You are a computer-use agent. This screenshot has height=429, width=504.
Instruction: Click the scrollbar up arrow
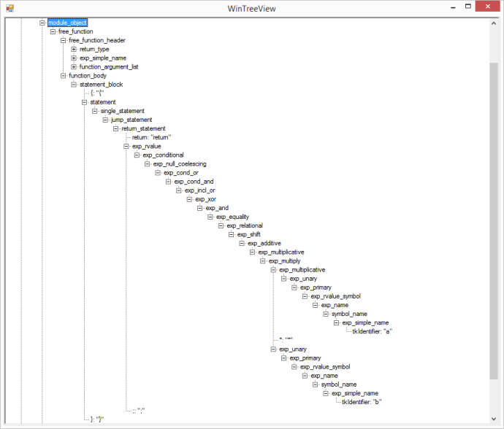pyautogui.click(x=493, y=24)
